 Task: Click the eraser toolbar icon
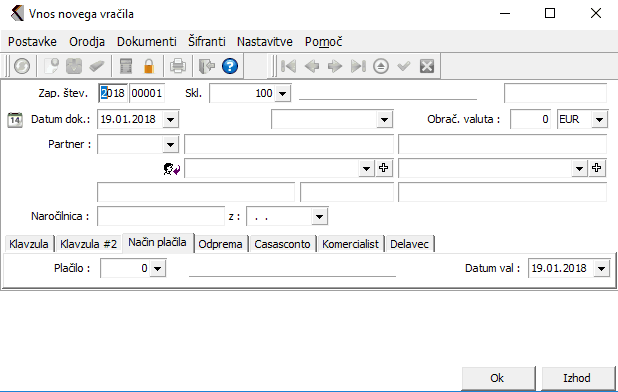click(96, 66)
